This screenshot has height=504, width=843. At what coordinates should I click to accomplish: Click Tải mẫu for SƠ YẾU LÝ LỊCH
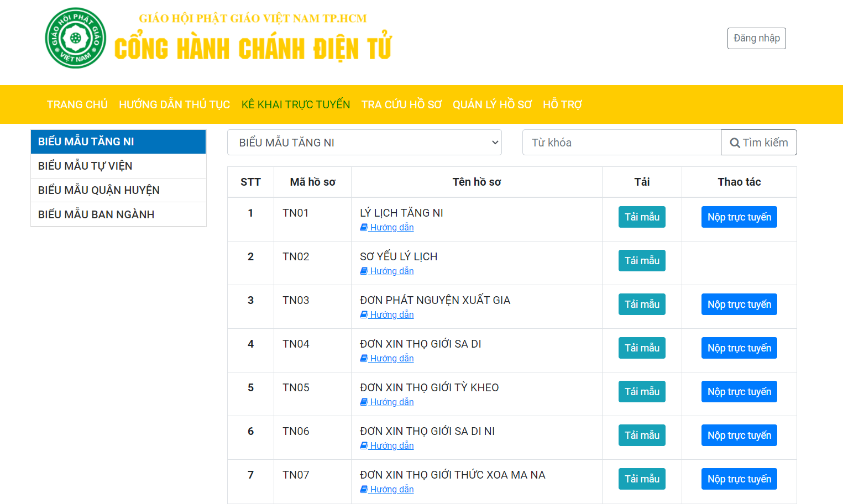point(641,261)
